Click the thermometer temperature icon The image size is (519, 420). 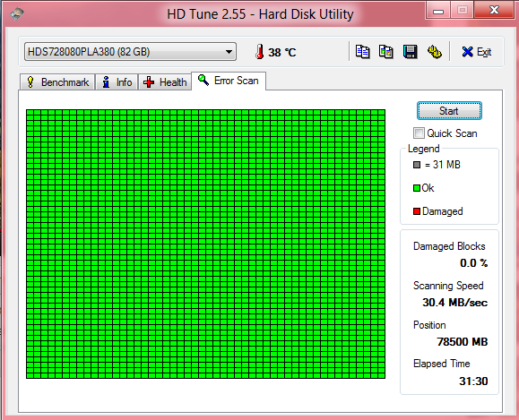tap(260, 52)
